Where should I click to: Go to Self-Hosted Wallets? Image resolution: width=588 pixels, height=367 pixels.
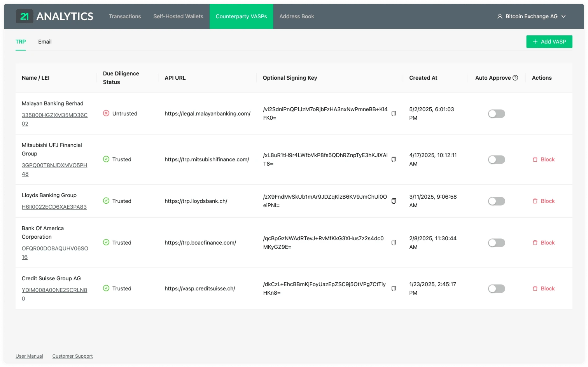tap(178, 16)
